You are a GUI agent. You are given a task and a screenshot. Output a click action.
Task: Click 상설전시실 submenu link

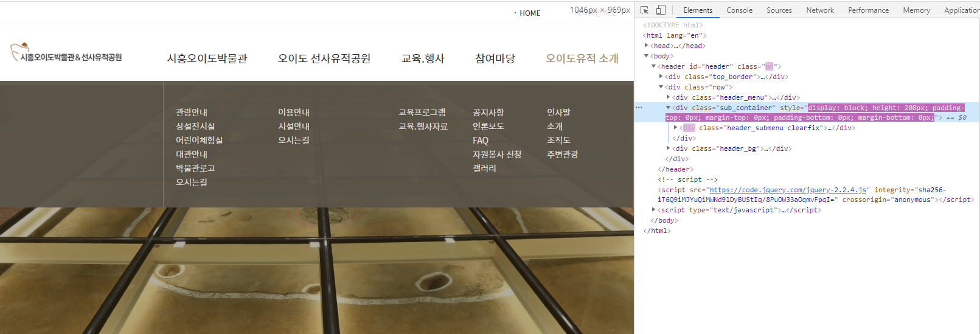[x=195, y=127]
